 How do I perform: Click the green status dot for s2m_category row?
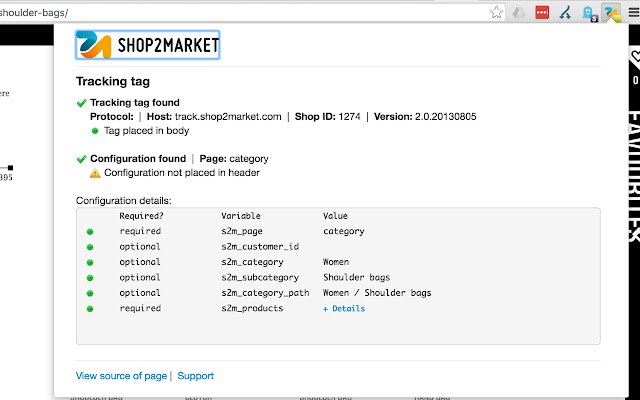[x=90, y=262]
